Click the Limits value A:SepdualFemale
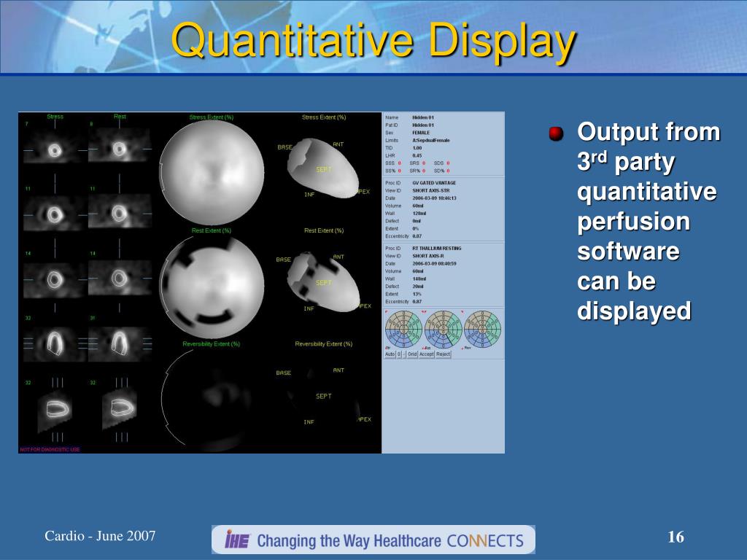 (430, 141)
